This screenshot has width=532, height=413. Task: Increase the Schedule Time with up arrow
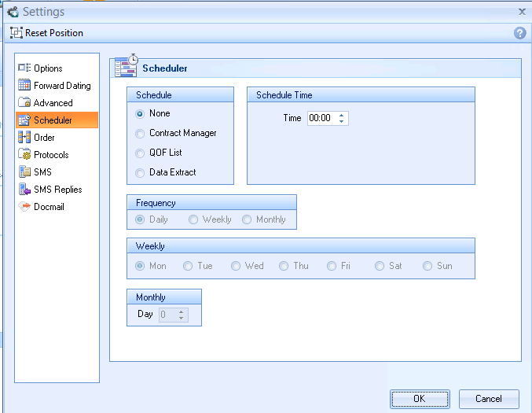point(341,115)
